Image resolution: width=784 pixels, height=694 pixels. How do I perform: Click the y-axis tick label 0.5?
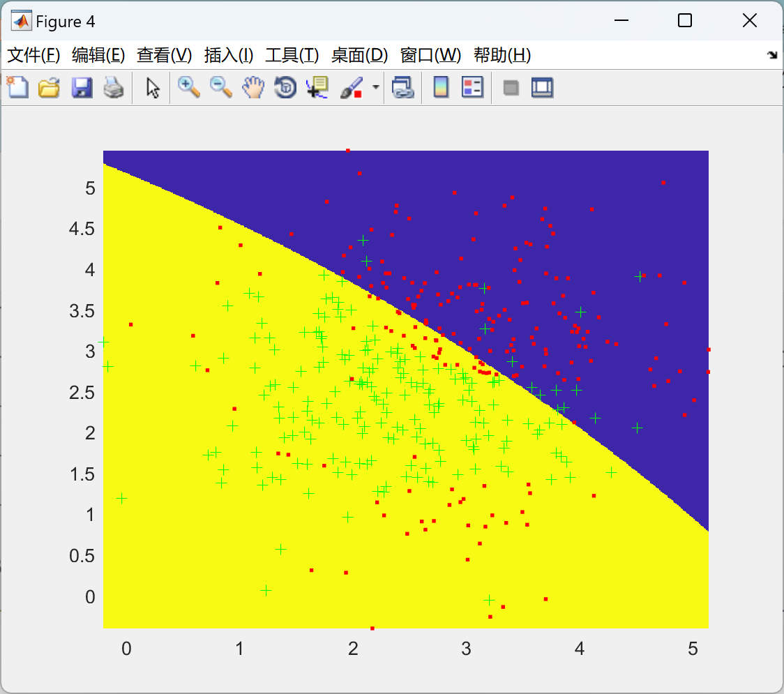point(82,555)
